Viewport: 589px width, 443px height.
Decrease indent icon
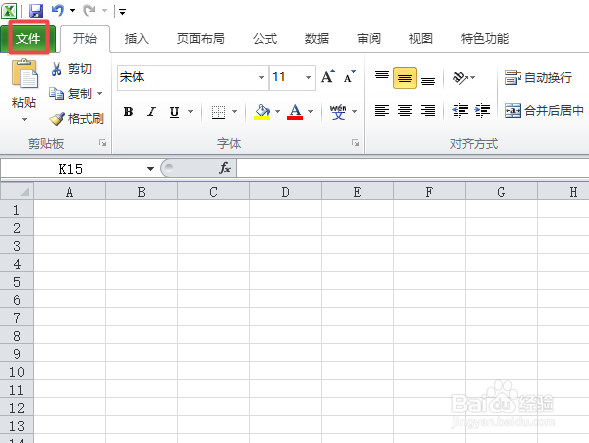tap(460, 110)
